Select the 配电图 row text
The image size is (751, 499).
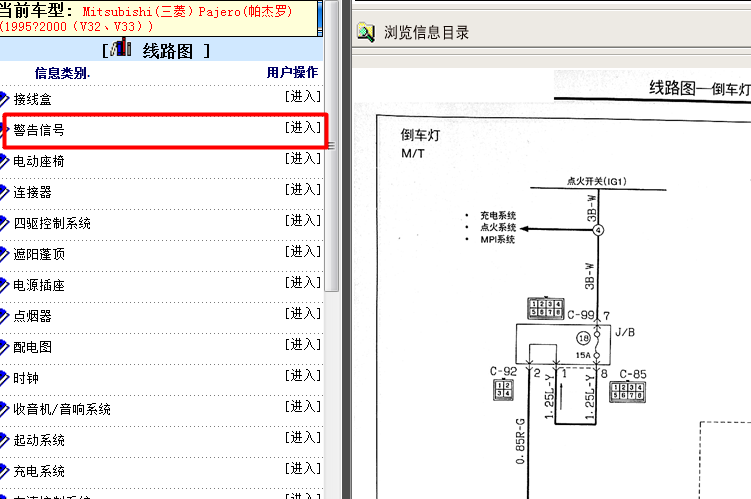click(x=32, y=347)
